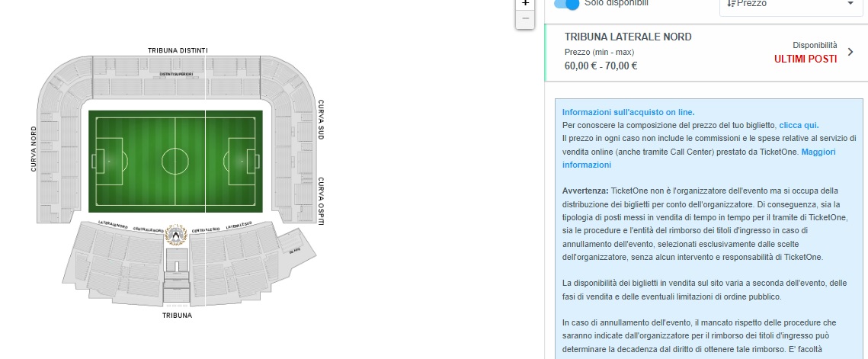This screenshot has width=868, height=359.
Task: Click the center circle of the pitch
Action: (x=176, y=161)
